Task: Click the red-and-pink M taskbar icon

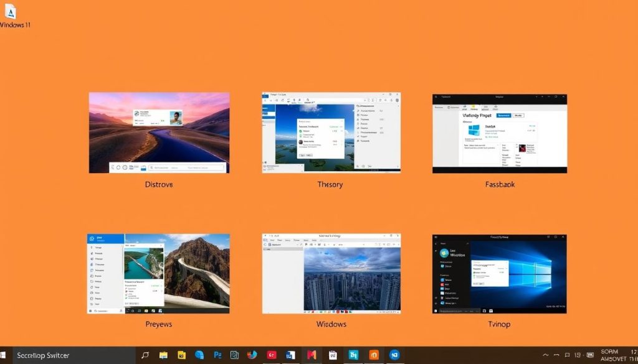Action: click(x=312, y=355)
